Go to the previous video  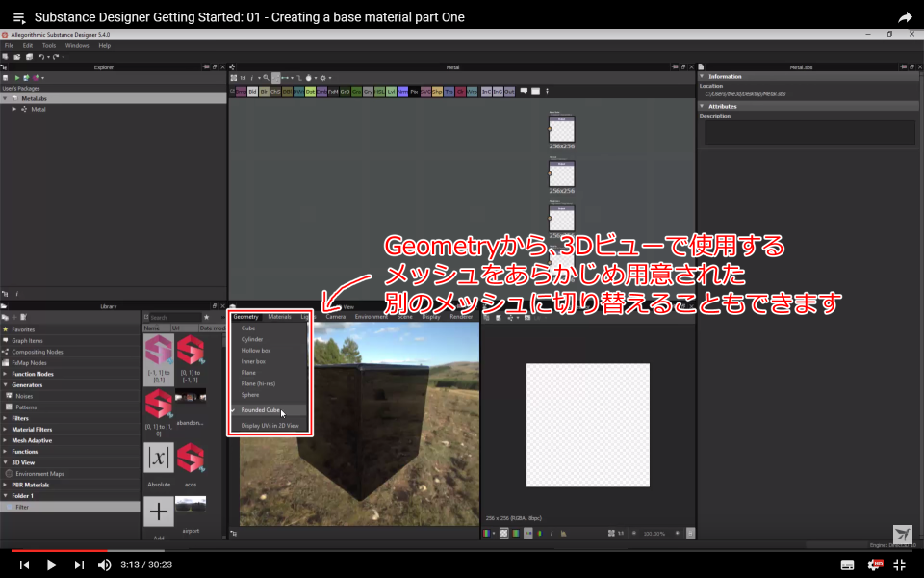[x=24, y=565]
